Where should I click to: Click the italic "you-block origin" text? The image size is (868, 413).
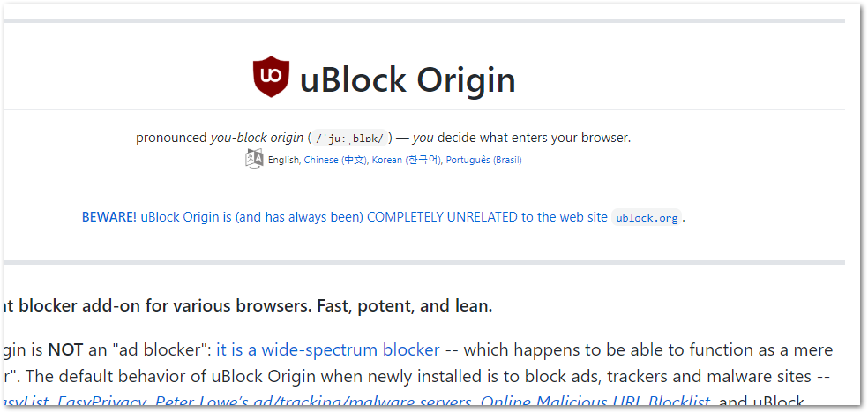257,138
